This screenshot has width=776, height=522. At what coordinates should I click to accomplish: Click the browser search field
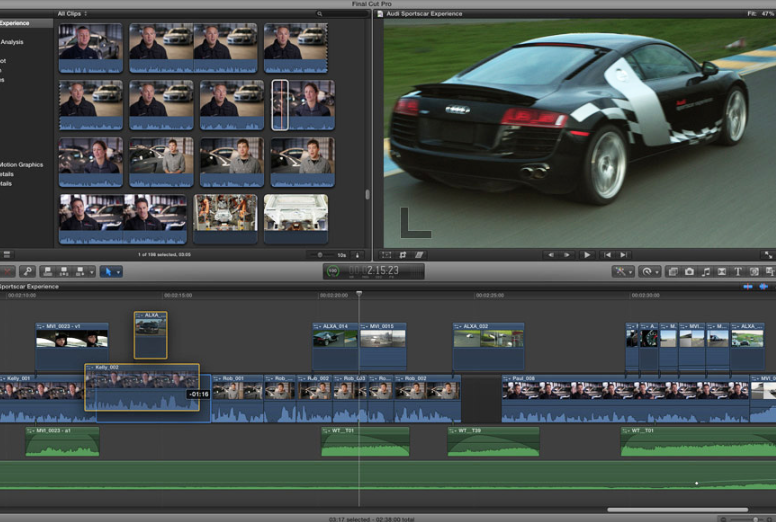point(341,14)
